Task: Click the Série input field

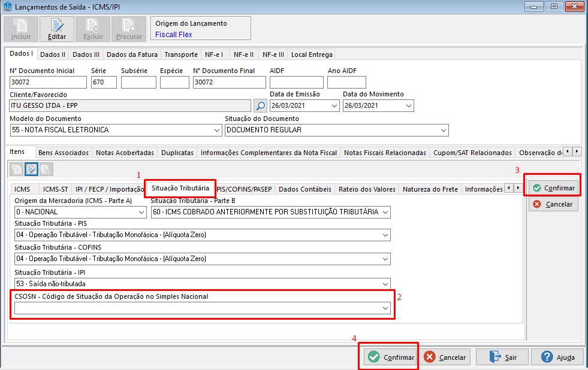Action: coord(104,83)
